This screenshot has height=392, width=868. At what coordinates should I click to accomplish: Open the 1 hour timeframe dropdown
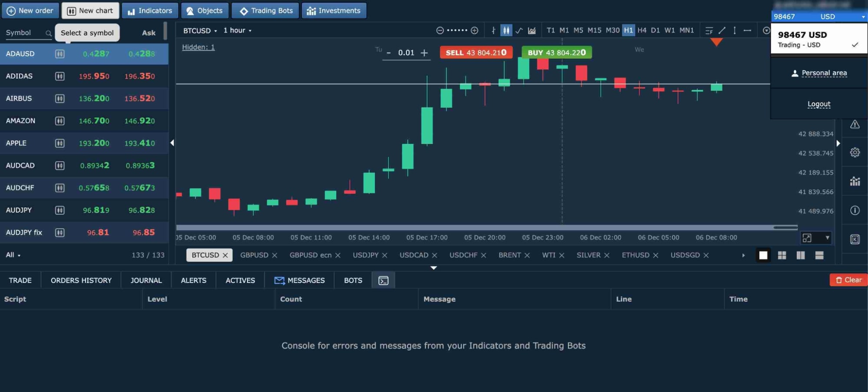(237, 30)
